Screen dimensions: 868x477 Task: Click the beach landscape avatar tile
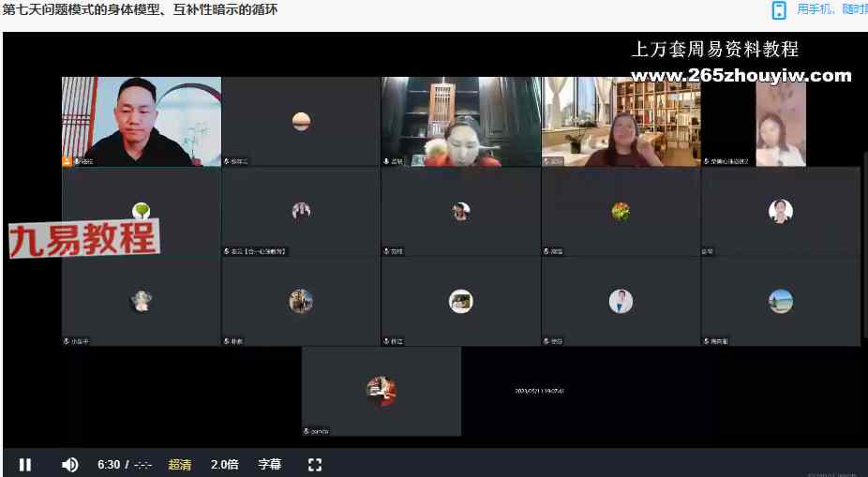[780, 301]
